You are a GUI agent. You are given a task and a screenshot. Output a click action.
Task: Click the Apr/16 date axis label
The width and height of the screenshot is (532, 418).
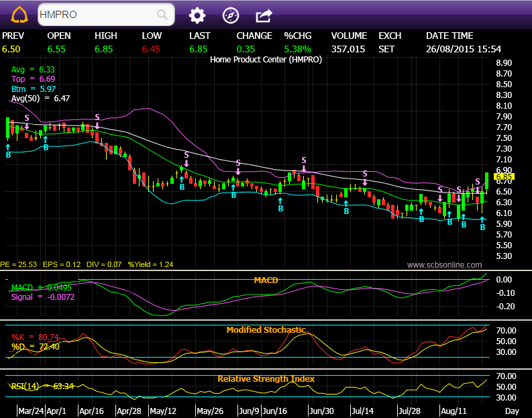pos(91,411)
